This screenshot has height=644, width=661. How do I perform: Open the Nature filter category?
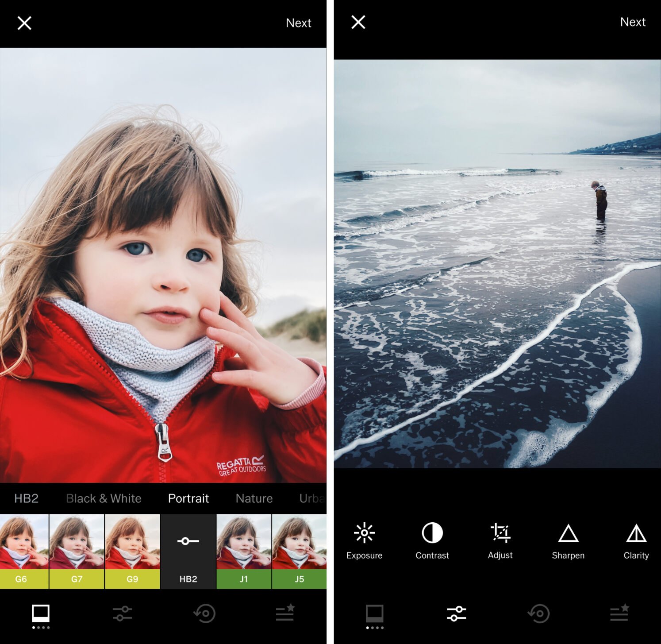click(254, 498)
